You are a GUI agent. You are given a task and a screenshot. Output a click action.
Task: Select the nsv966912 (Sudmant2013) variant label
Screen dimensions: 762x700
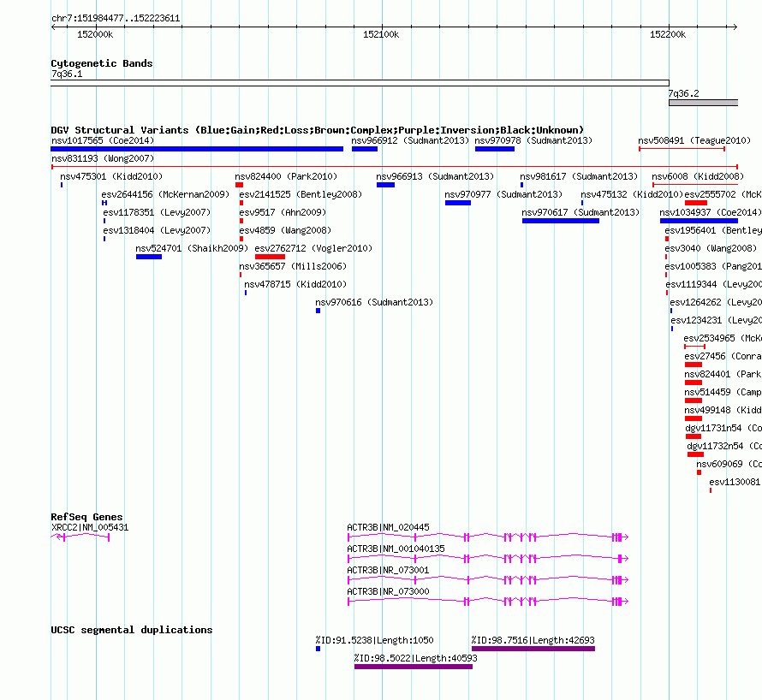coord(410,140)
